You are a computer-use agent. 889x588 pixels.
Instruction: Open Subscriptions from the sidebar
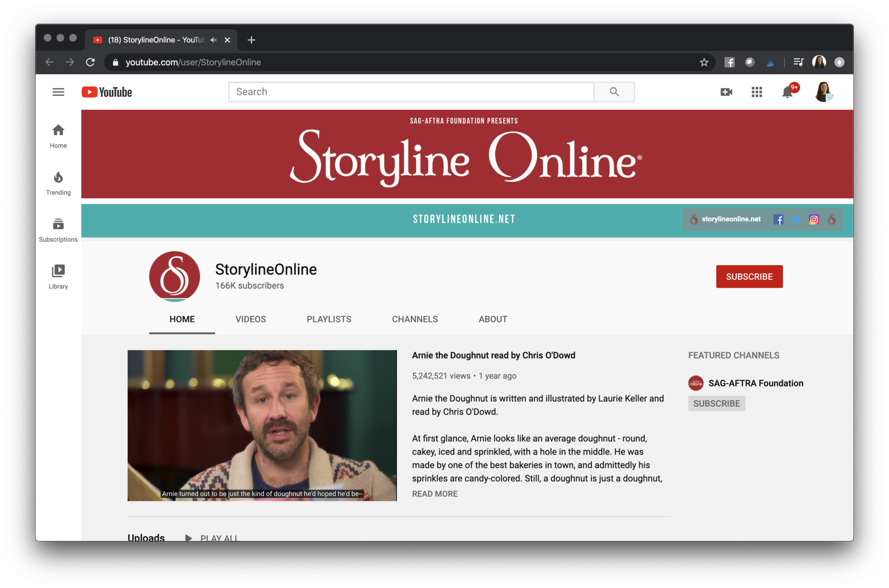58,229
